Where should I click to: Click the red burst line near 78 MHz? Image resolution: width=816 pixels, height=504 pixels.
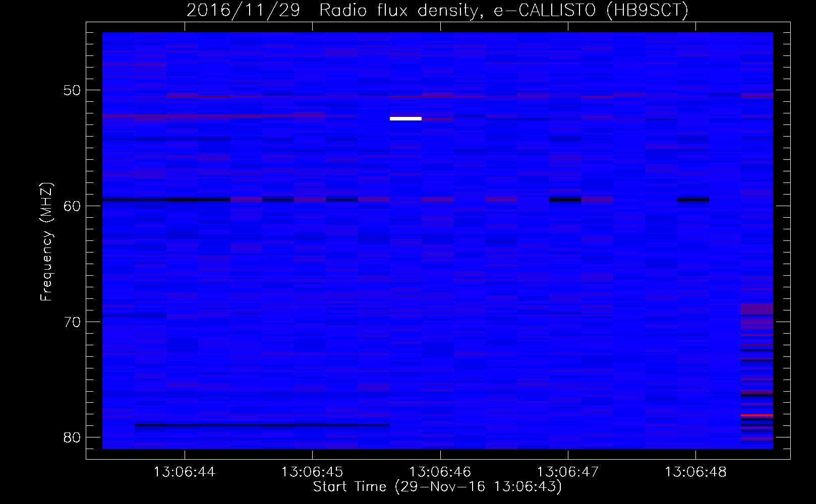click(x=757, y=415)
